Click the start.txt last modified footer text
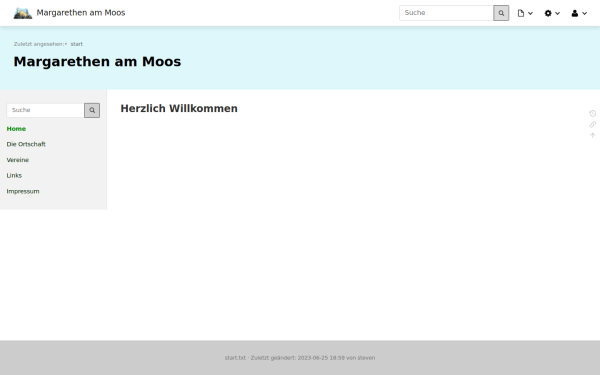This screenshot has height=375, width=600. point(300,358)
